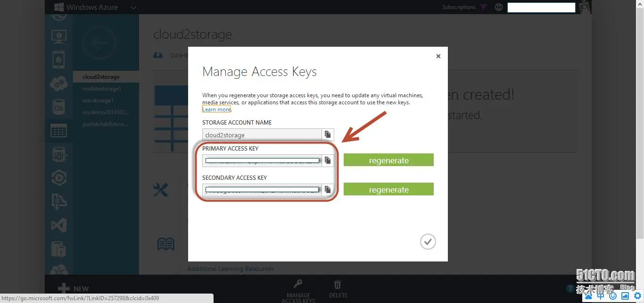Open the Learn more link
The image size is (644, 303).
point(216,109)
